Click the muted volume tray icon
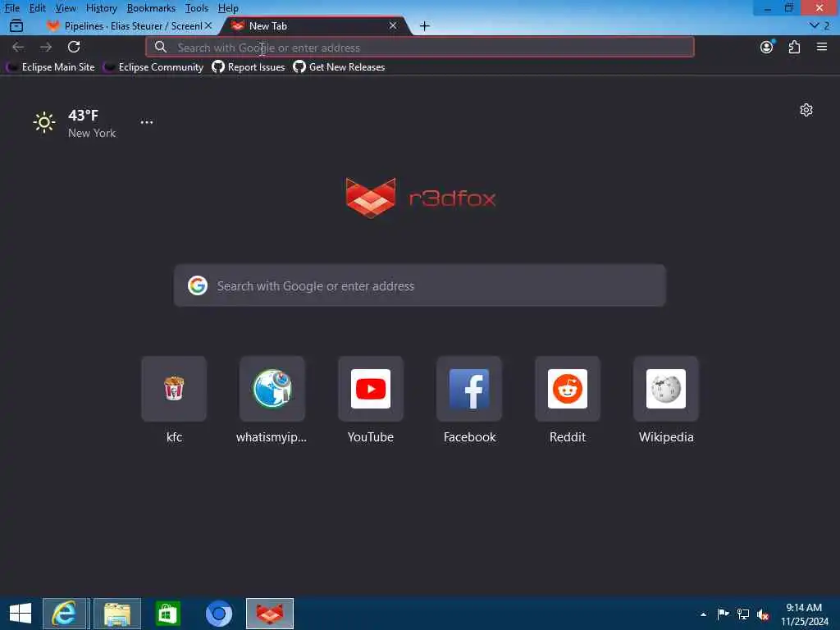The width and height of the screenshot is (840, 630). pyautogui.click(x=763, y=614)
